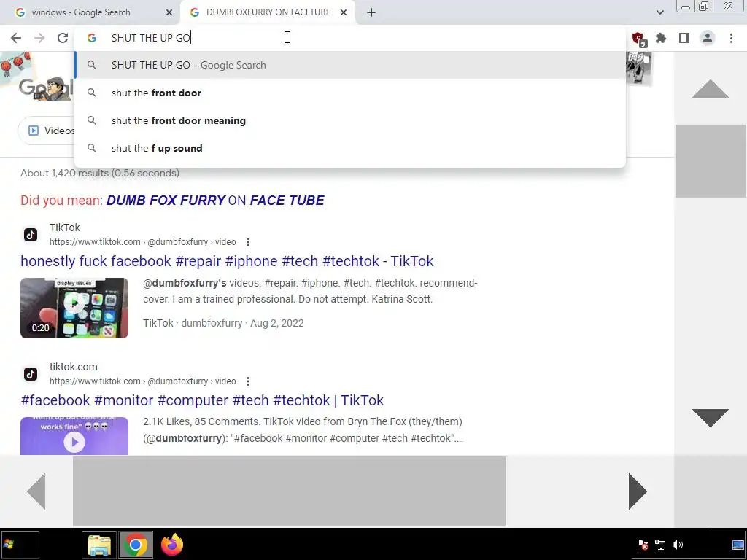Viewport: 747px width, 560px height.
Task: Open the Extensions puzzle-piece menu
Action: coord(661,38)
